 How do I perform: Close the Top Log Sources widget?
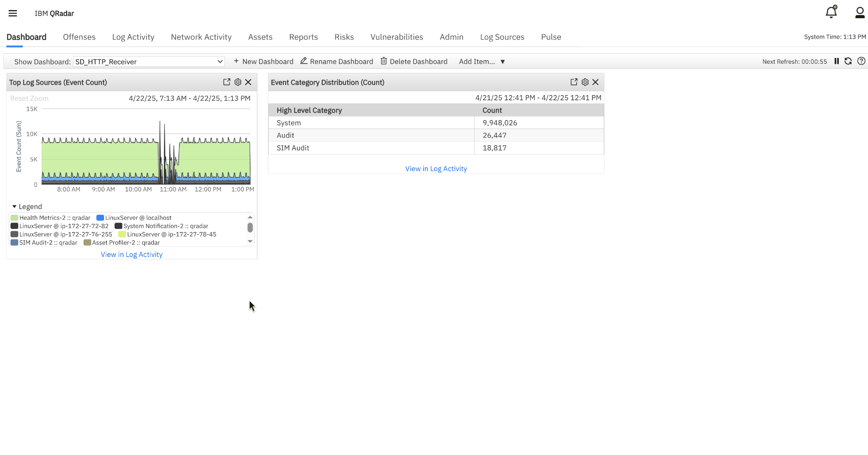point(248,82)
